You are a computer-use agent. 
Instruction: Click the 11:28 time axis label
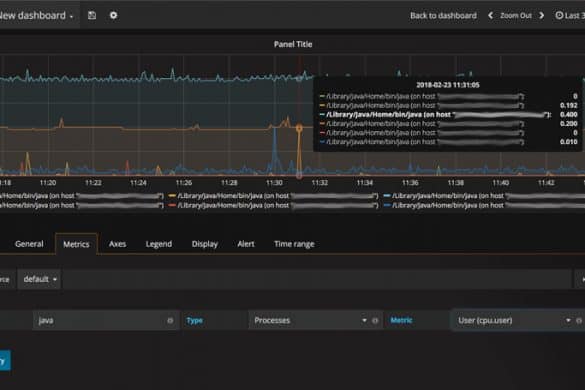[229, 182]
